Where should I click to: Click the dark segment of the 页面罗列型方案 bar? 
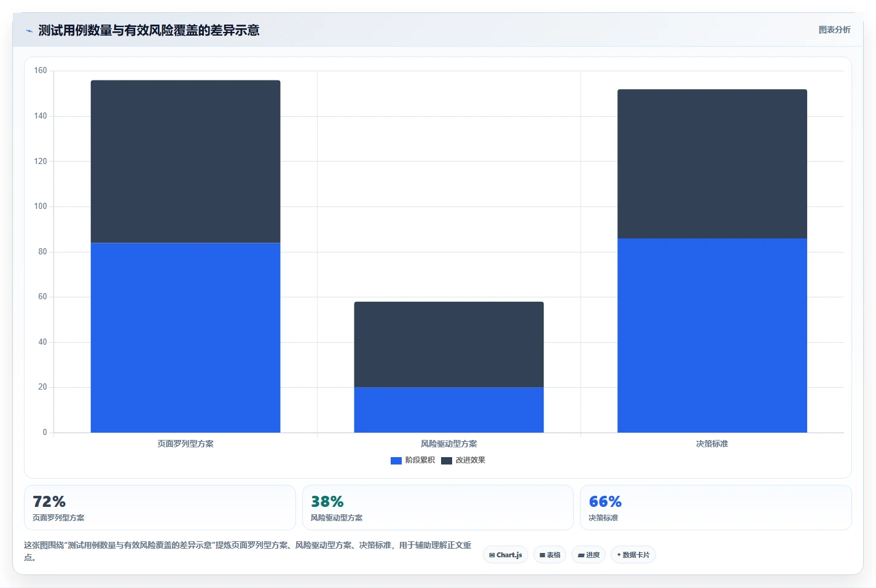pyautogui.click(x=186, y=162)
